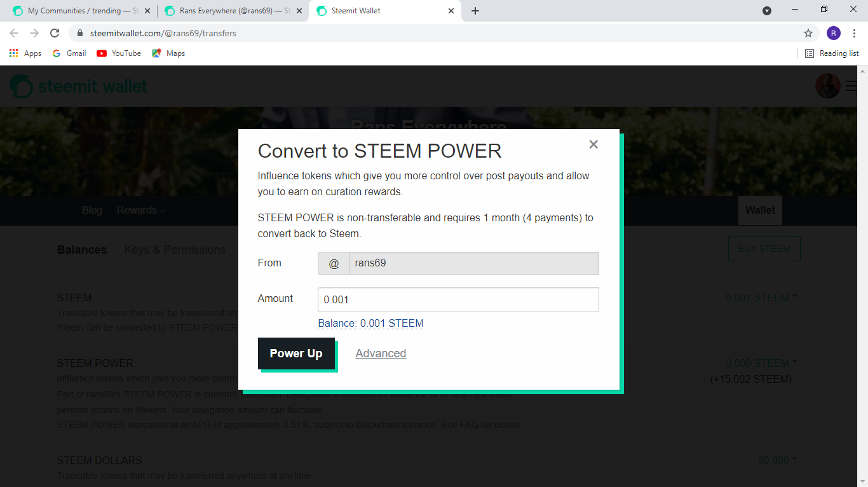Open the Advanced link in dialog
The image size is (868, 487).
(381, 353)
